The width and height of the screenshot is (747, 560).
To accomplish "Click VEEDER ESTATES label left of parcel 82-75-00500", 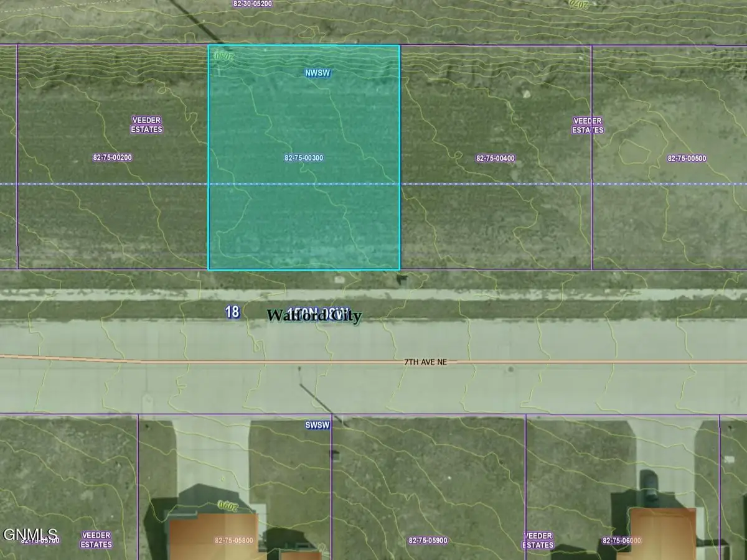I will tap(588, 125).
